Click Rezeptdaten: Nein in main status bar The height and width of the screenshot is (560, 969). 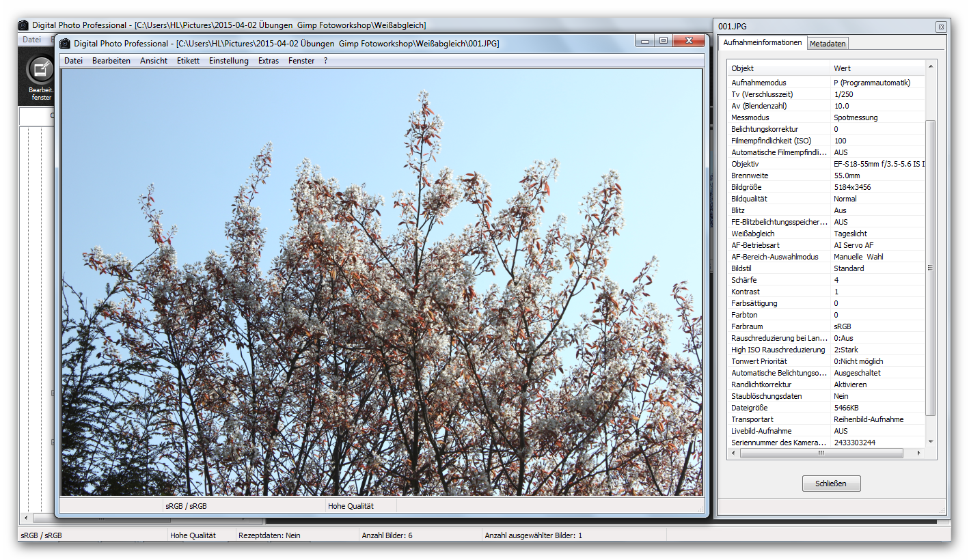tap(269, 535)
